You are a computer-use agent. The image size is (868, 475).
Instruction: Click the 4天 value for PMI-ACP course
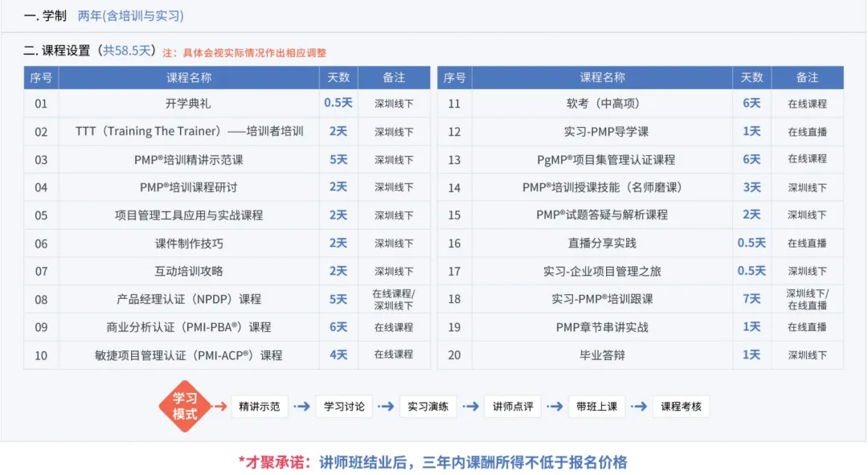point(338,355)
